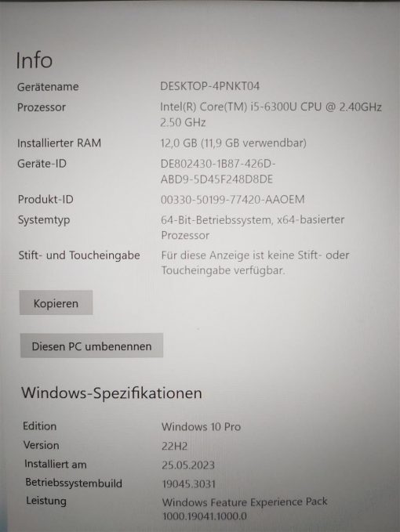
Task: Click the Installierter RAM label
Action: tap(59, 143)
